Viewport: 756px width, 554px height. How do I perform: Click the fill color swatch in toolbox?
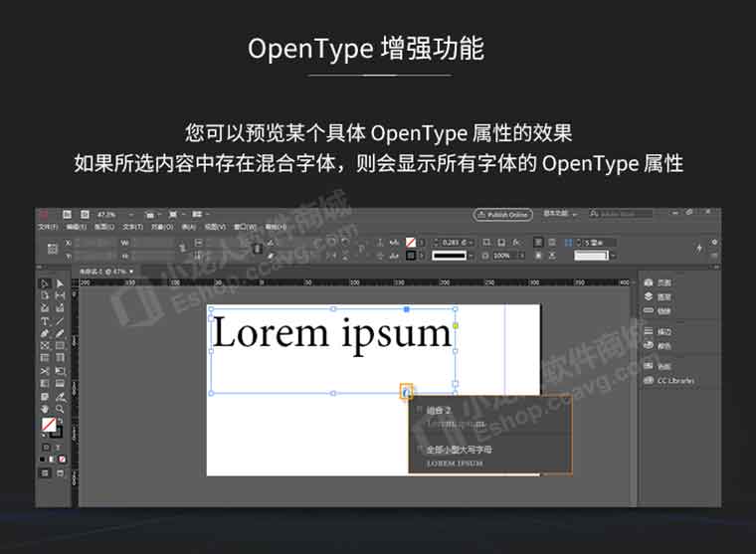pos(47,425)
